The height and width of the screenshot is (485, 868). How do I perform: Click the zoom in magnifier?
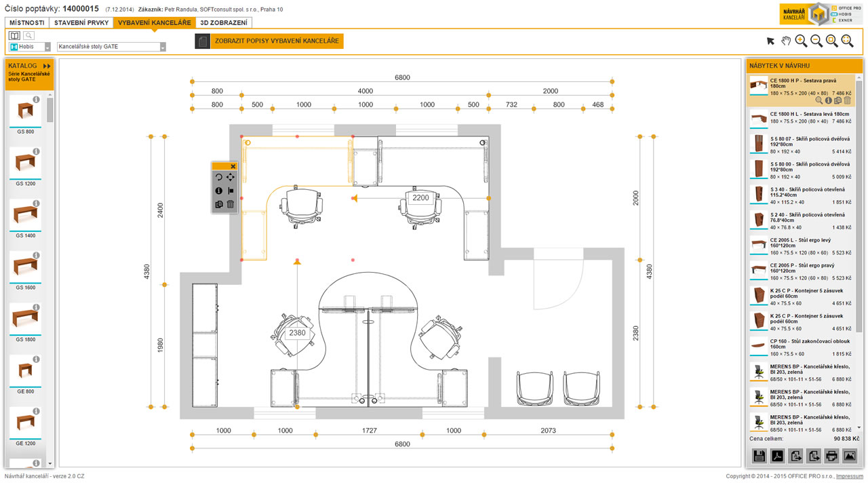click(802, 41)
